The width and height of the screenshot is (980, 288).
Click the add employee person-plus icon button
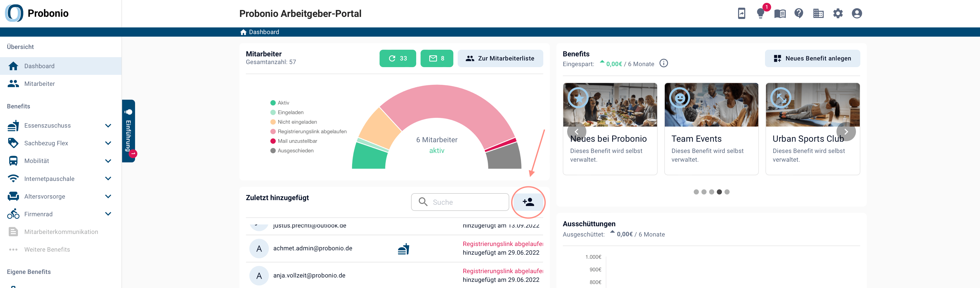pos(528,202)
